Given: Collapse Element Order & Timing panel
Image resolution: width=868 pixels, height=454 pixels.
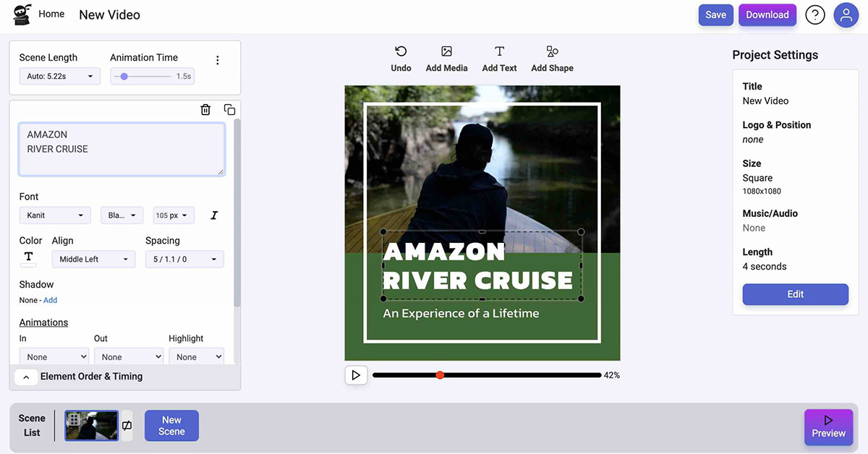Looking at the screenshot, I should point(26,377).
